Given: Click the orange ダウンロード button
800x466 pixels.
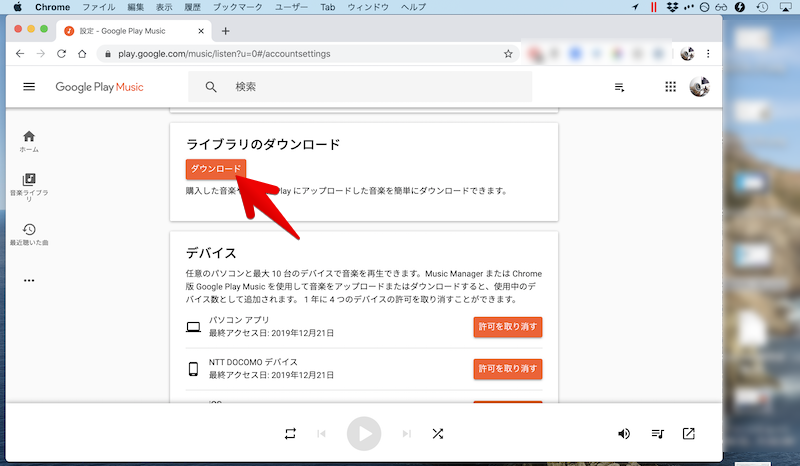Looking at the screenshot, I should tap(215, 170).
